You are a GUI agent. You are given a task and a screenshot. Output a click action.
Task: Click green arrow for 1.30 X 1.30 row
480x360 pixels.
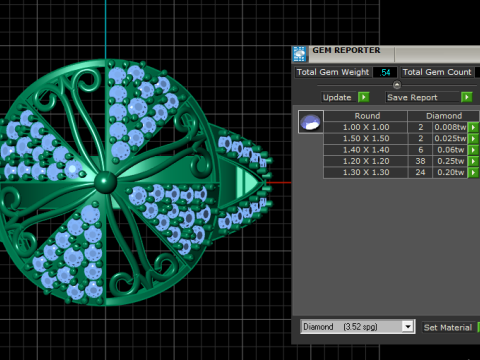[473, 173]
